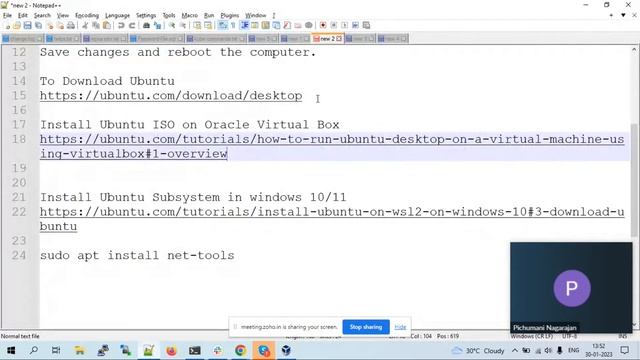640x360 pixels.
Task: Click the taskbar clock showing 13:52
Action: point(599,351)
